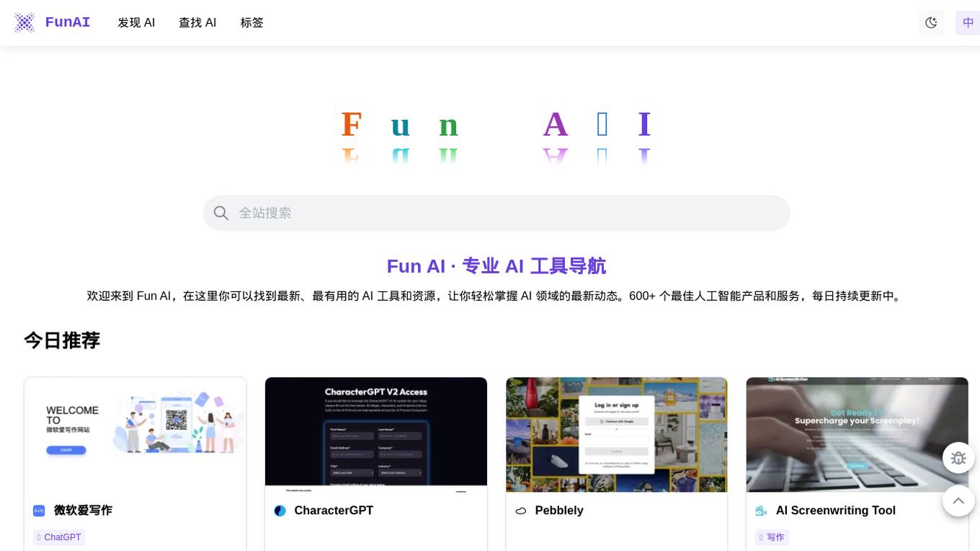Click the bug report floating icon
The image size is (980, 551).
point(958,457)
